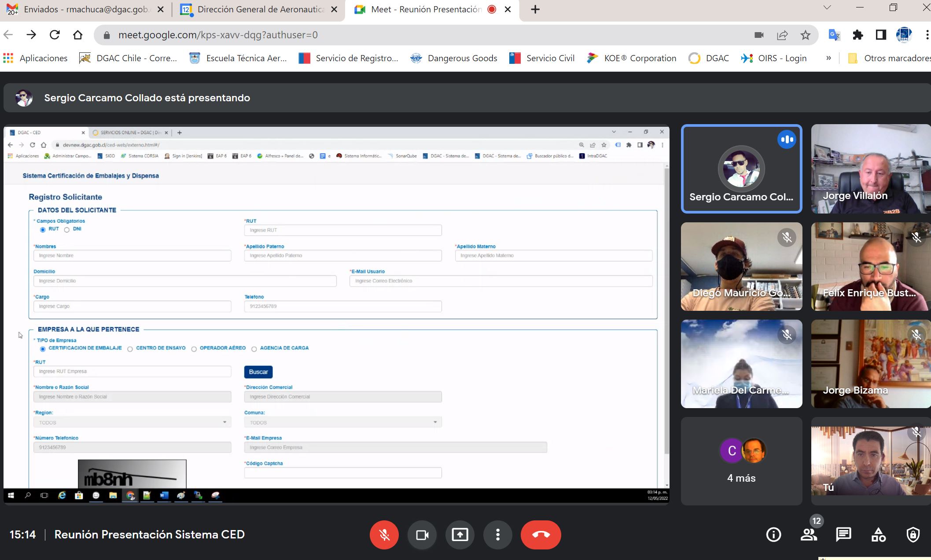
Task: Bookmark this page with star icon
Action: tap(806, 35)
